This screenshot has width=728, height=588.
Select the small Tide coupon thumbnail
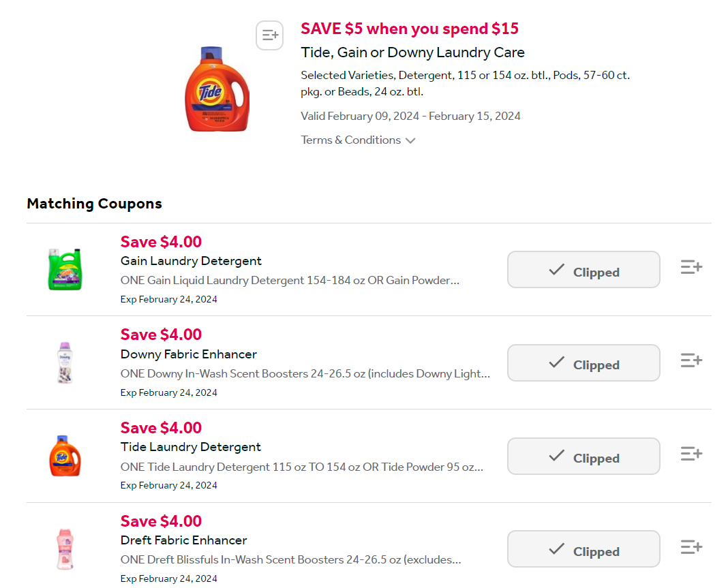(65, 455)
